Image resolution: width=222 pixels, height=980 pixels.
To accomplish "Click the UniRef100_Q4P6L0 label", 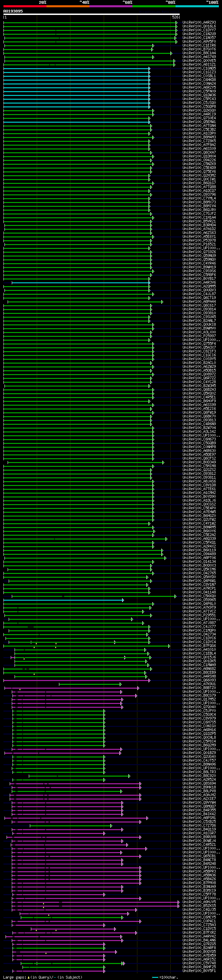I will [199, 604].
